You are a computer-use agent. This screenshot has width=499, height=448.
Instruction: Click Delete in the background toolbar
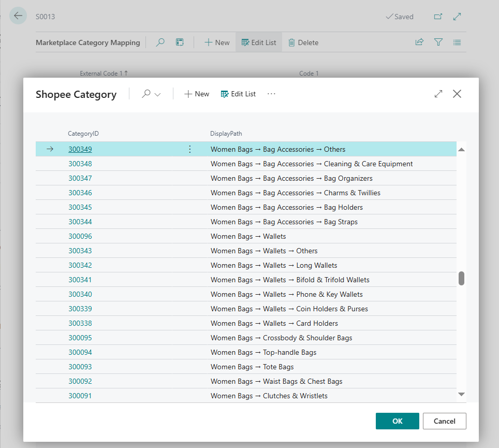[303, 42]
